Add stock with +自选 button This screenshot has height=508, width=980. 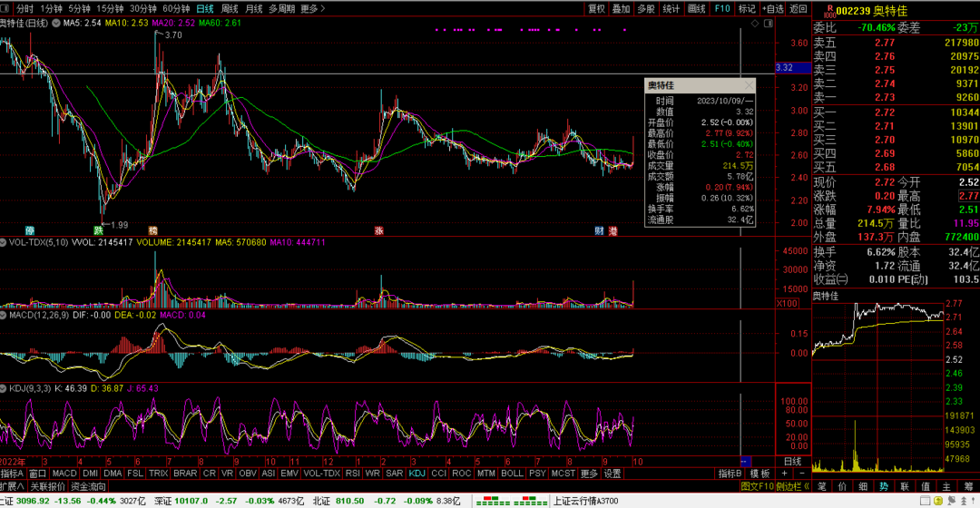click(773, 9)
